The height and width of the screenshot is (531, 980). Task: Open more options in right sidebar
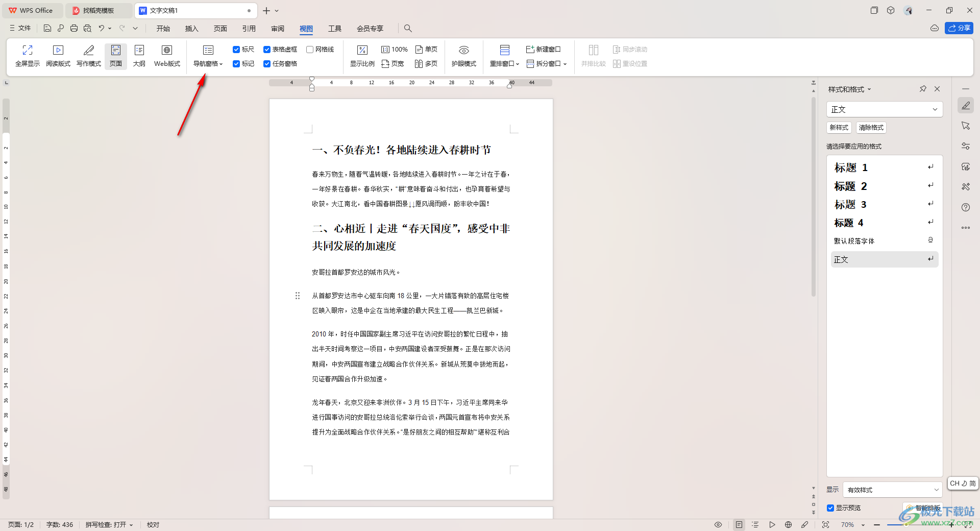[966, 228]
